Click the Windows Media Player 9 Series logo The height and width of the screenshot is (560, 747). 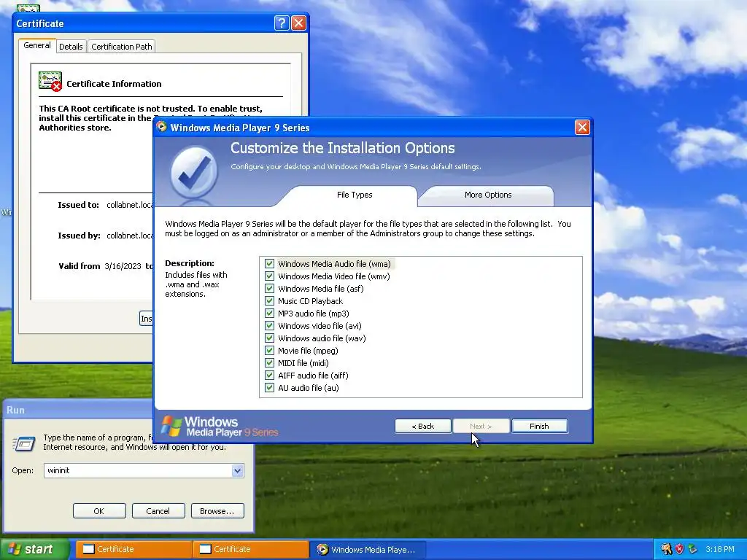tap(220, 426)
